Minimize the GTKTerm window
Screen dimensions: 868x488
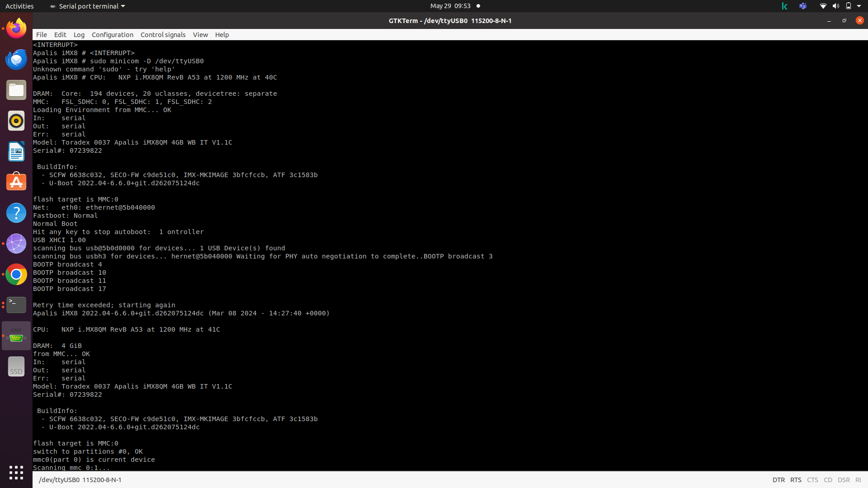pos(829,21)
